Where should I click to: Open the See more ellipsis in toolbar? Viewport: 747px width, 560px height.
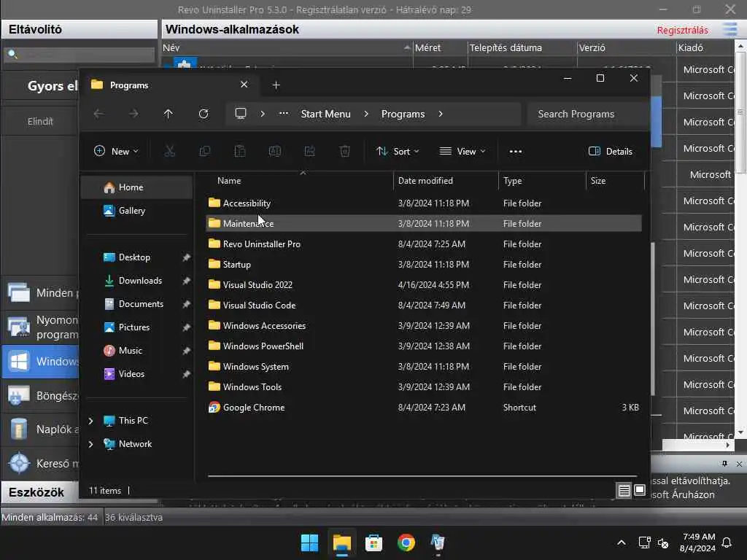tap(516, 152)
